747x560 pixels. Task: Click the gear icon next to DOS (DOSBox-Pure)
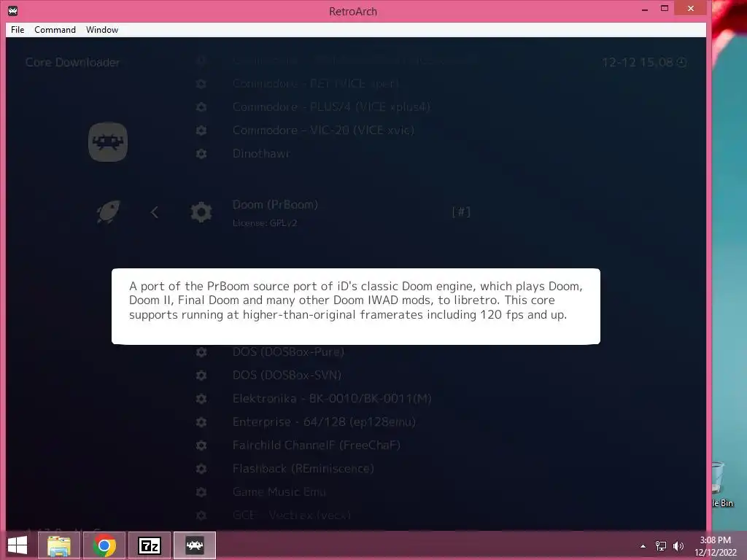201,352
